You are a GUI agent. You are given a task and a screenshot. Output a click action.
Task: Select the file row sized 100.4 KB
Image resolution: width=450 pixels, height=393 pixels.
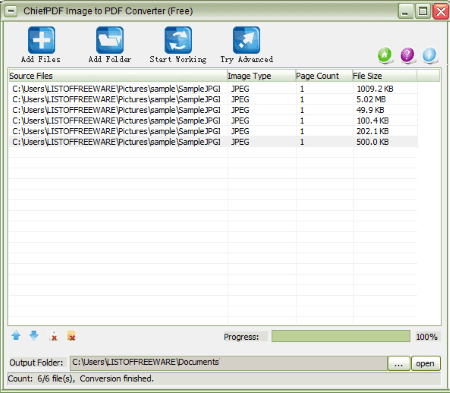tap(213, 121)
